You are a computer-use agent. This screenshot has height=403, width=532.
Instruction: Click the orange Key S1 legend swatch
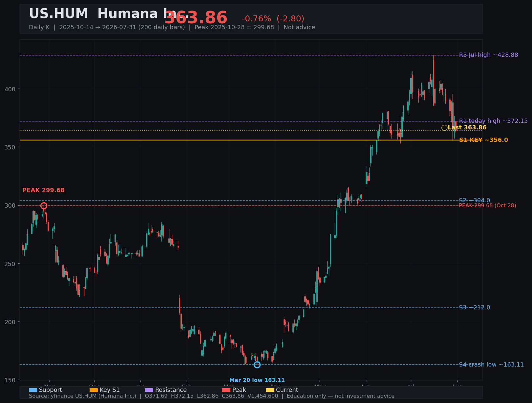click(94, 390)
